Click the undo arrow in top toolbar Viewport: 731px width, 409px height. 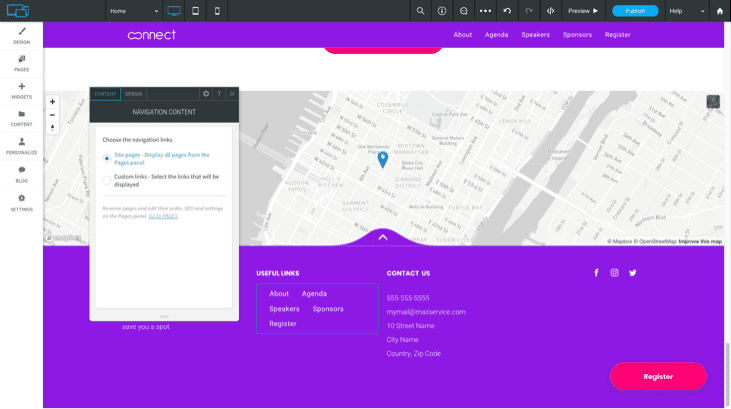(x=507, y=11)
